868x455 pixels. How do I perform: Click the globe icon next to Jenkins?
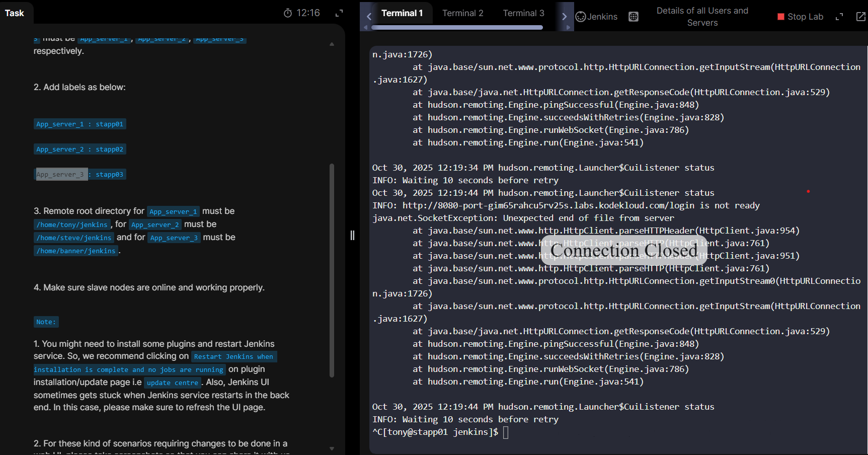click(634, 17)
